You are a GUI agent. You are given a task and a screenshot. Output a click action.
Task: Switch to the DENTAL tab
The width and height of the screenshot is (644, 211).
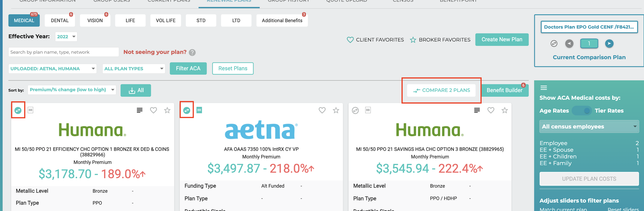pos(60,21)
